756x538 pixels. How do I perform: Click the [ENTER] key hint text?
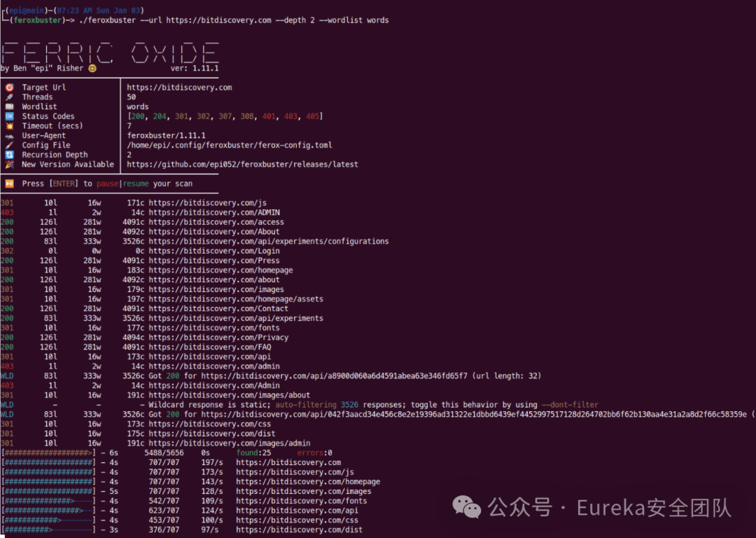pyautogui.click(x=64, y=184)
